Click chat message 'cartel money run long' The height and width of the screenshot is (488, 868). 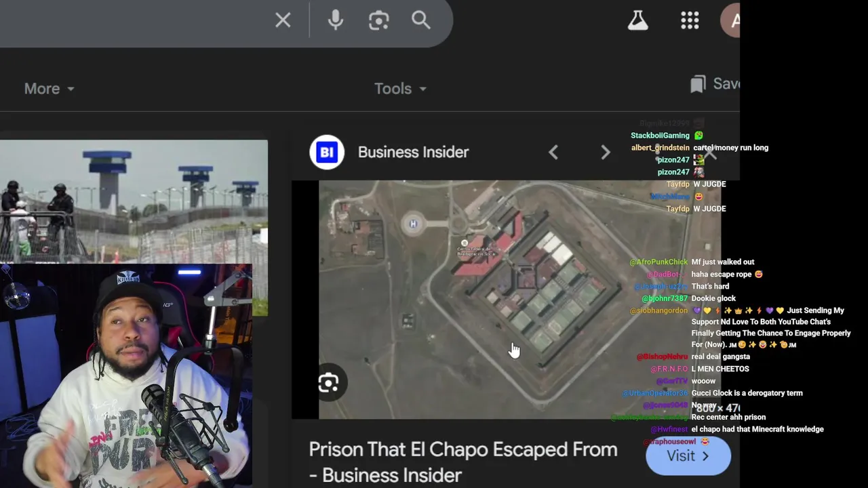click(730, 148)
